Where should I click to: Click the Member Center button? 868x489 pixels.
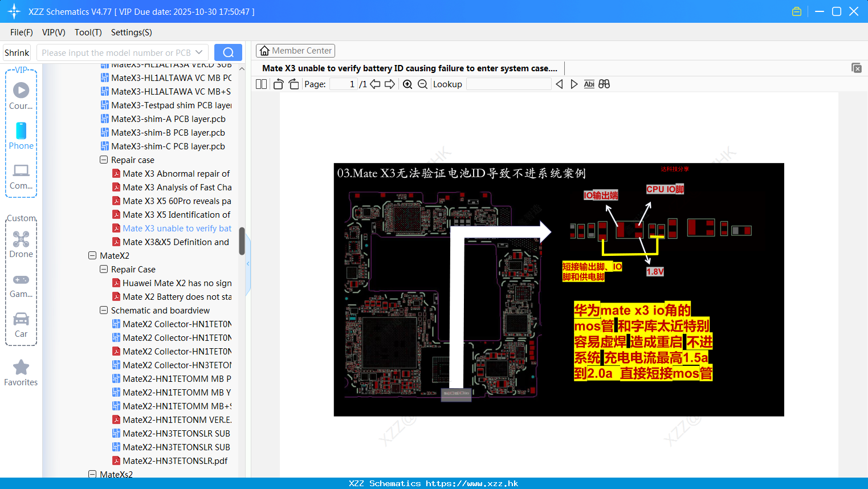click(295, 51)
